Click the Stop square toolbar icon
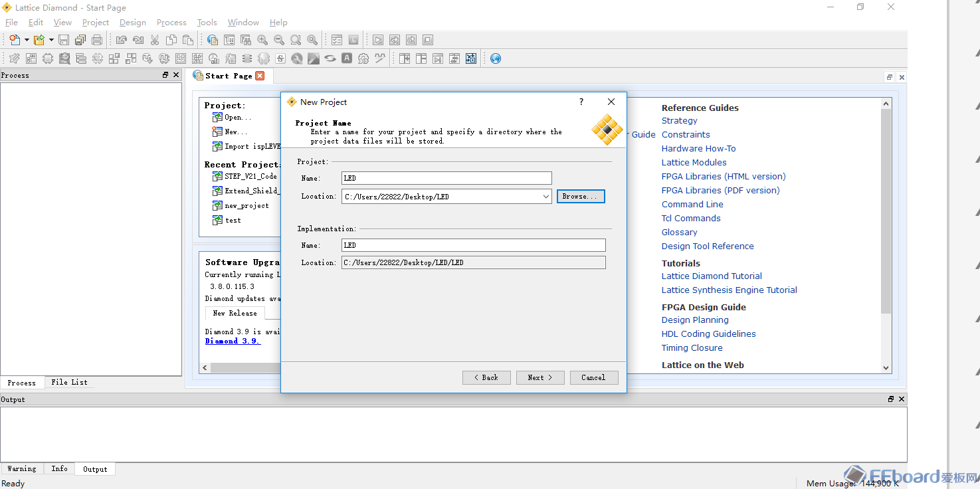This screenshot has width=980, height=489. [x=428, y=40]
